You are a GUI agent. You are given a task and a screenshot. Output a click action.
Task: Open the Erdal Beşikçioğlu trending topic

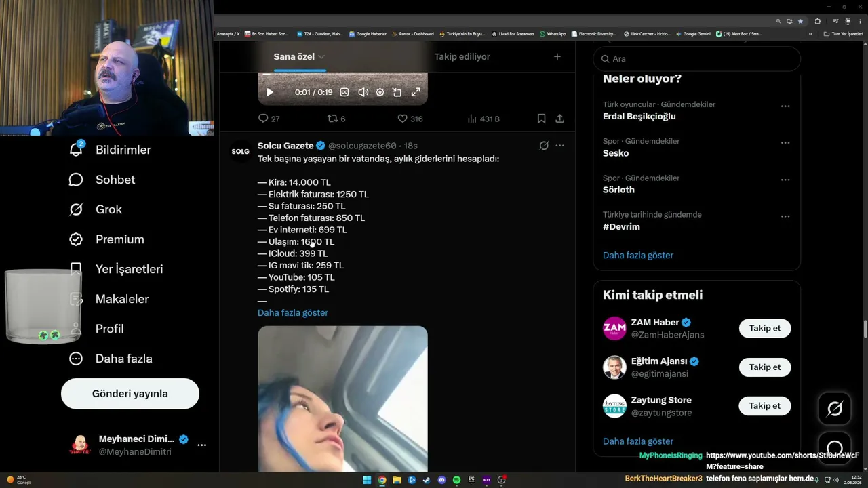click(639, 117)
